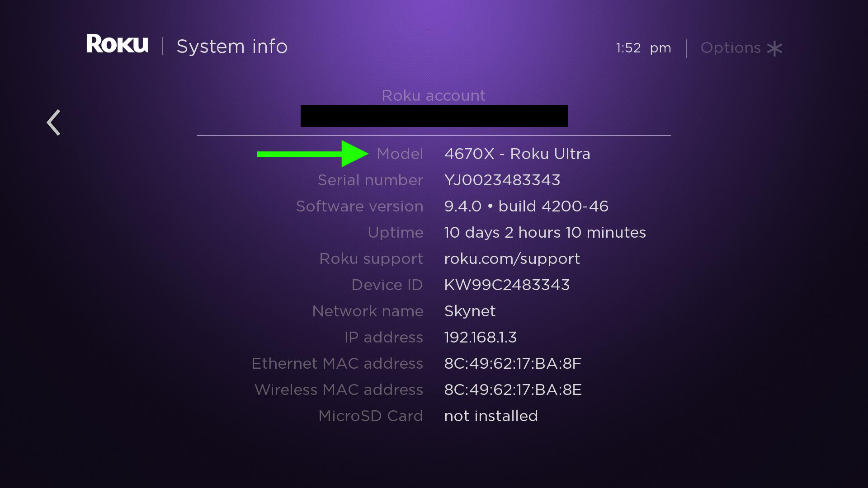
Task: Click the Roku branding header icon
Action: (117, 46)
